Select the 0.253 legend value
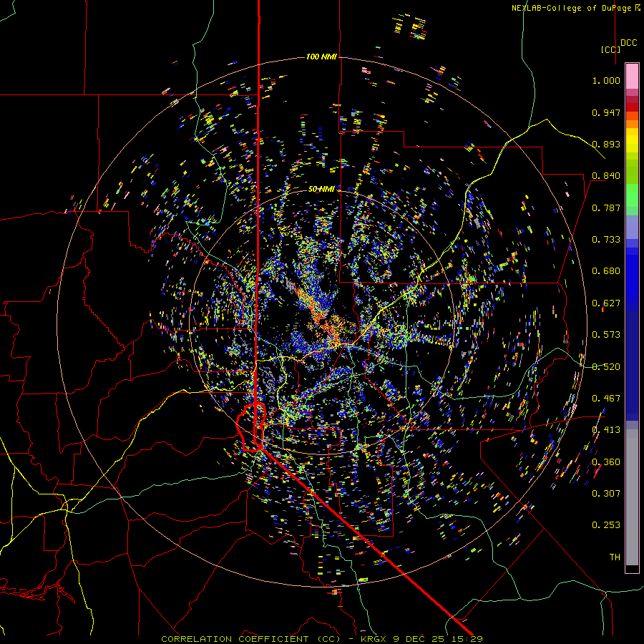This screenshot has width=644, height=644. pos(606,525)
